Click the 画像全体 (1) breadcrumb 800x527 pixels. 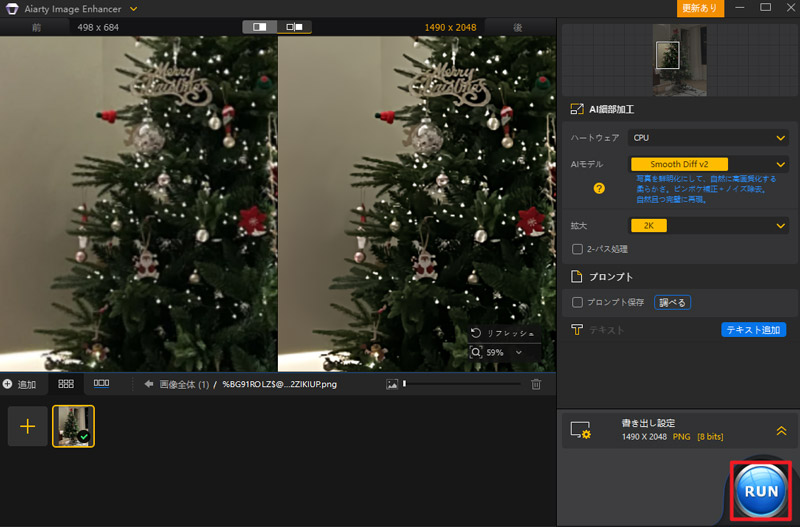(x=184, y=384)
